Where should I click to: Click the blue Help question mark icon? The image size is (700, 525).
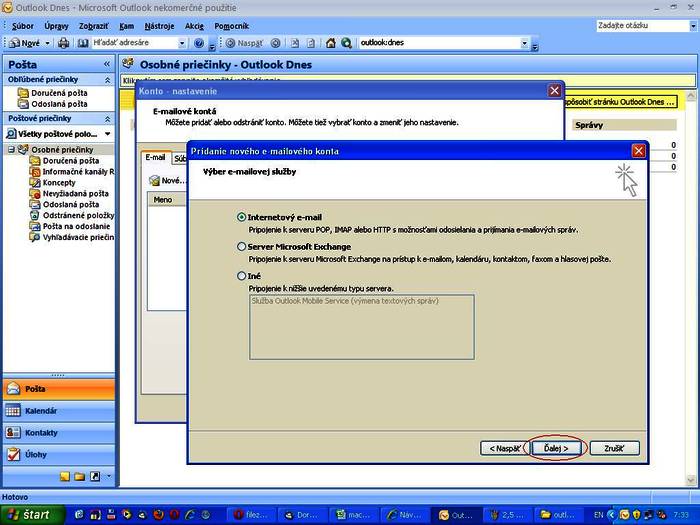tap(199, 43)
